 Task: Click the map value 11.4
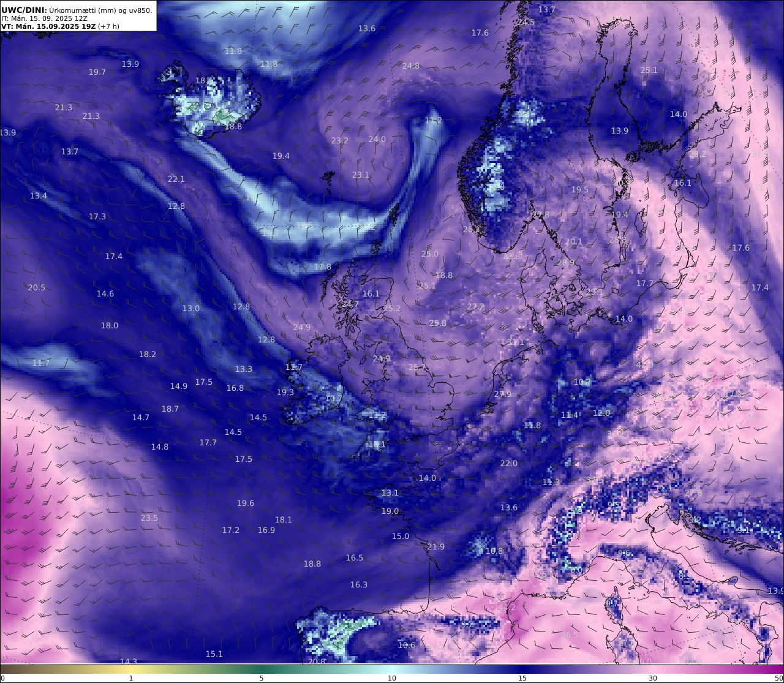point(570,415)
